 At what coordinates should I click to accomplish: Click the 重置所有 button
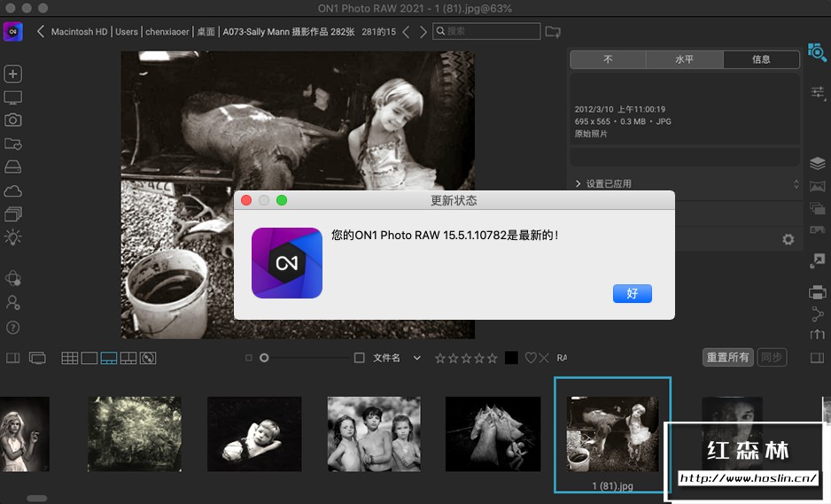pyautogui.click(x=727, y=357)
